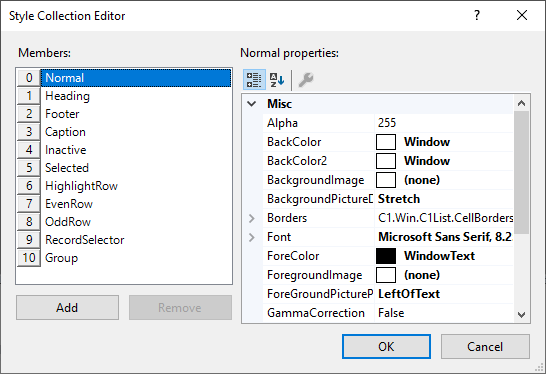Select the Selected style member
The width and height of the screenshot is (546, 374).
136,168
